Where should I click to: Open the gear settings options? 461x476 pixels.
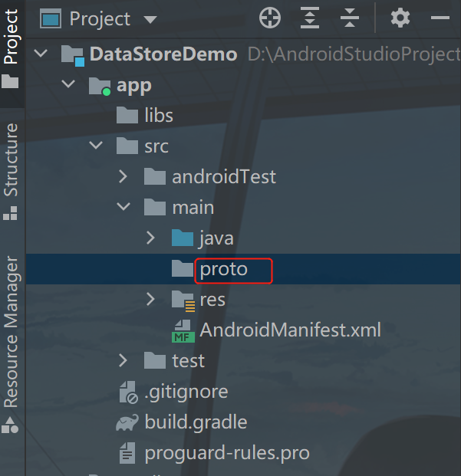pos(400,18)
